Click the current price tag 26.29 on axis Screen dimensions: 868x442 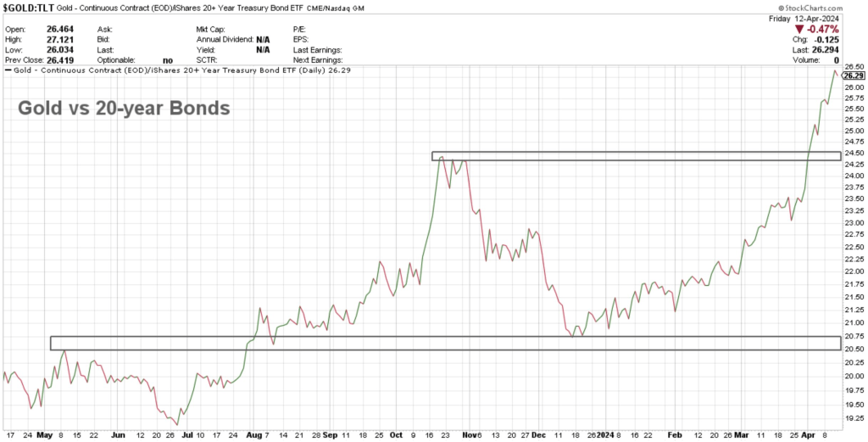click(853, 77)
